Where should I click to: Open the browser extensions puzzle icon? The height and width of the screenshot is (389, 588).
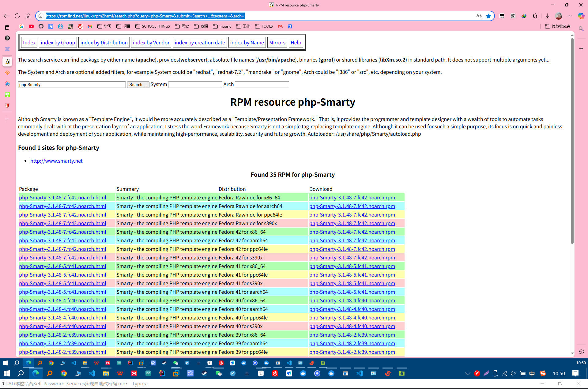tap(535, 16)
